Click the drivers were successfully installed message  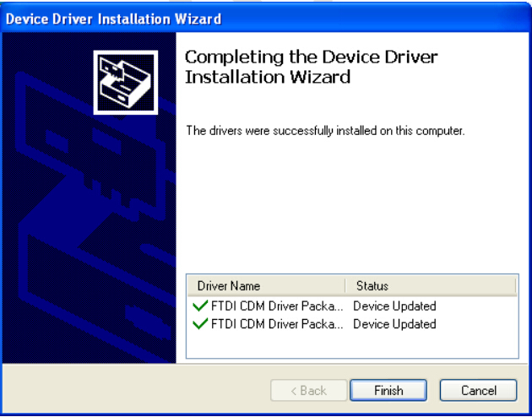325,131
